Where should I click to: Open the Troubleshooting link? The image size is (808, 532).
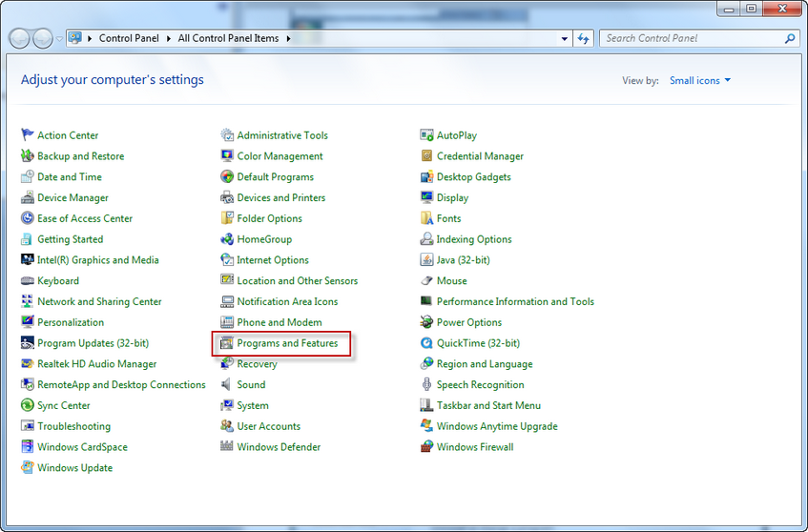(x=73, y=426)
